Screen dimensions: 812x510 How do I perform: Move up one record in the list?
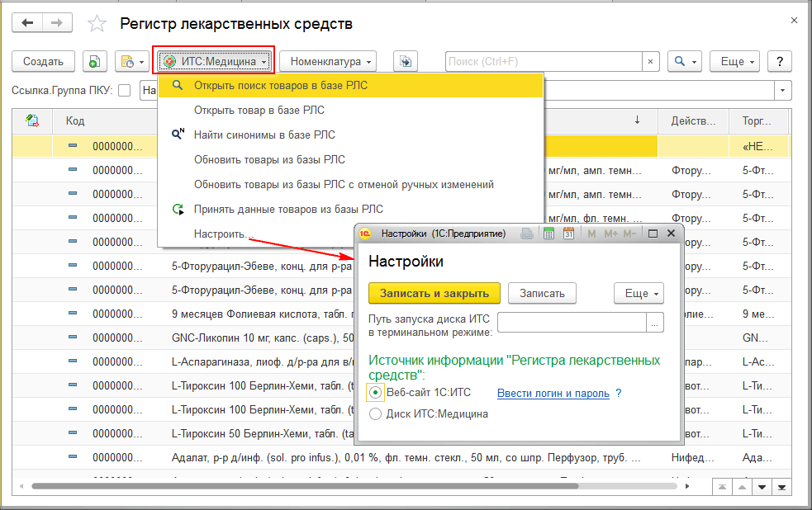coord(742,487)
